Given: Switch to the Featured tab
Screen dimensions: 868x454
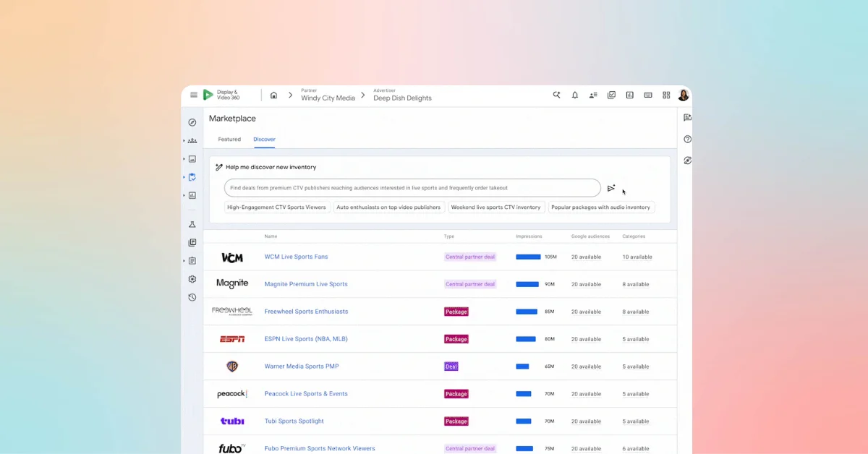Looking at the screenshot, I should point(229,140).
